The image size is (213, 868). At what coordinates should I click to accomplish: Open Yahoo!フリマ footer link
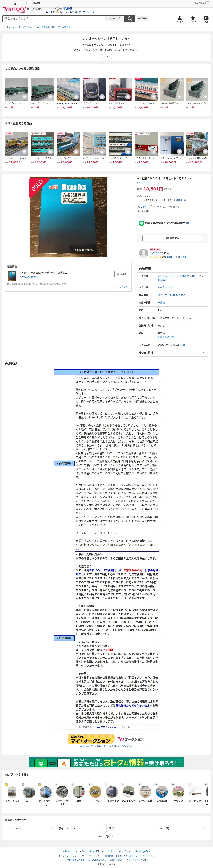96,851
